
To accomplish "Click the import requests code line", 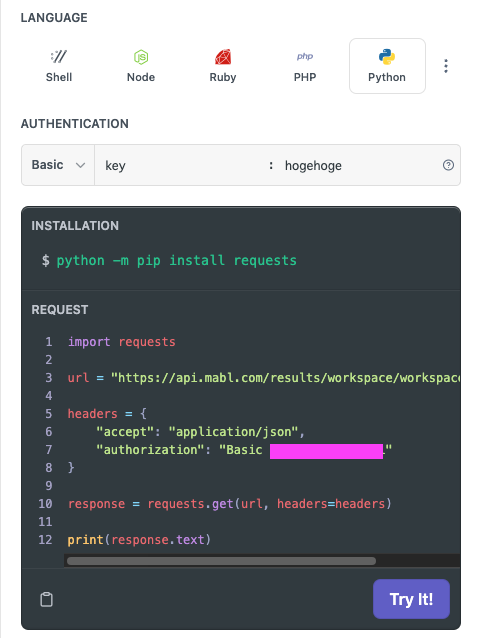I will [122, 342].
